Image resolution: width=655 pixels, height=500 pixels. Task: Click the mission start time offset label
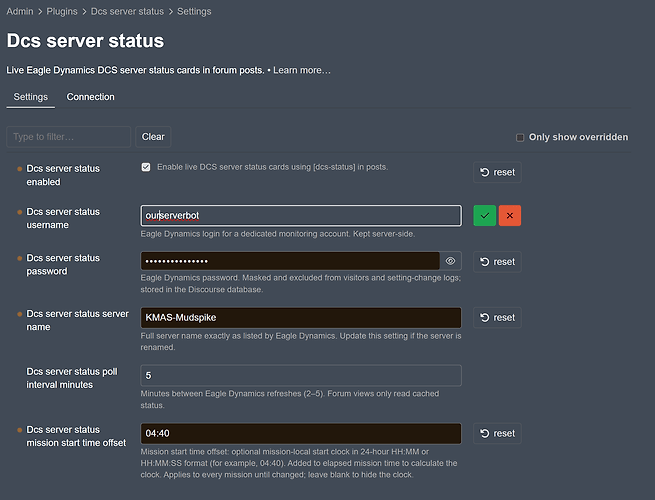76,436
